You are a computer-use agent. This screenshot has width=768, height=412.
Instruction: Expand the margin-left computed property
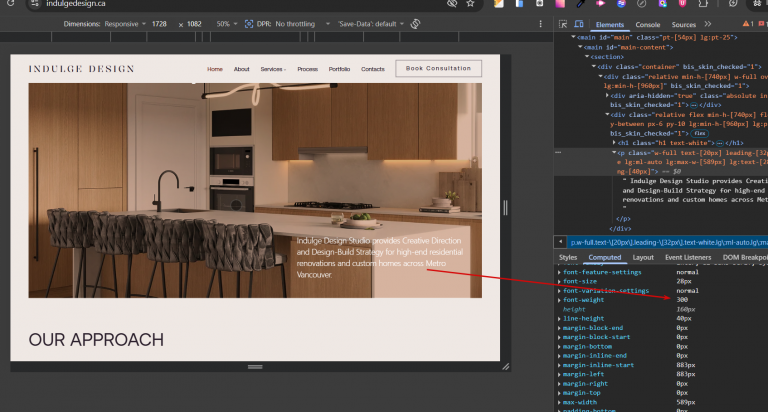point(559,374)
